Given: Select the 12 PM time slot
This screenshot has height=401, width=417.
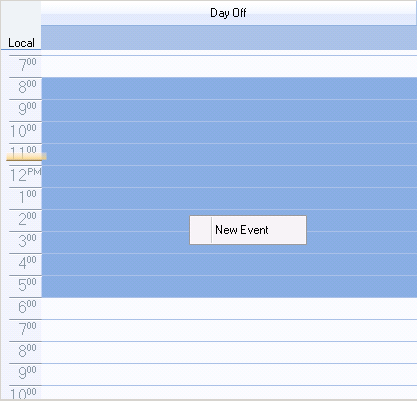Looking at the screenshot, I should (x=229, y=176).
